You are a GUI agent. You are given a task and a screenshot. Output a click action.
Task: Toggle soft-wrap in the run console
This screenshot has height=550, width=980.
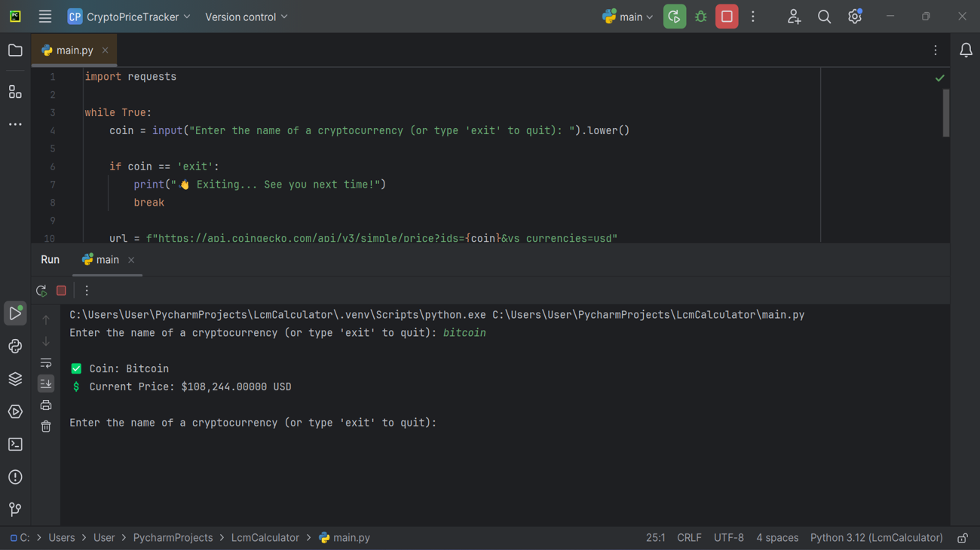tap(46, 363)
